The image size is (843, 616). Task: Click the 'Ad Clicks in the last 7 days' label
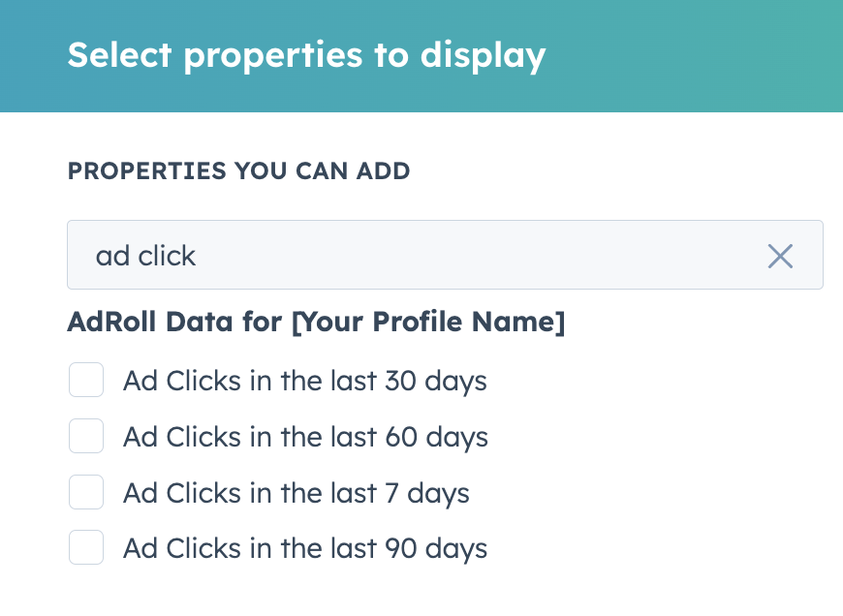point(296,493)
